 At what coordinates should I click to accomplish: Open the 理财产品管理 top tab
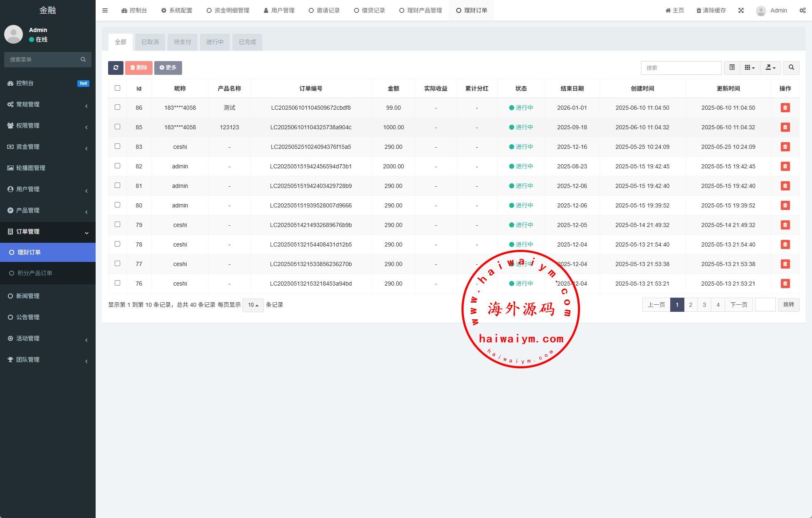coord(421,10)
